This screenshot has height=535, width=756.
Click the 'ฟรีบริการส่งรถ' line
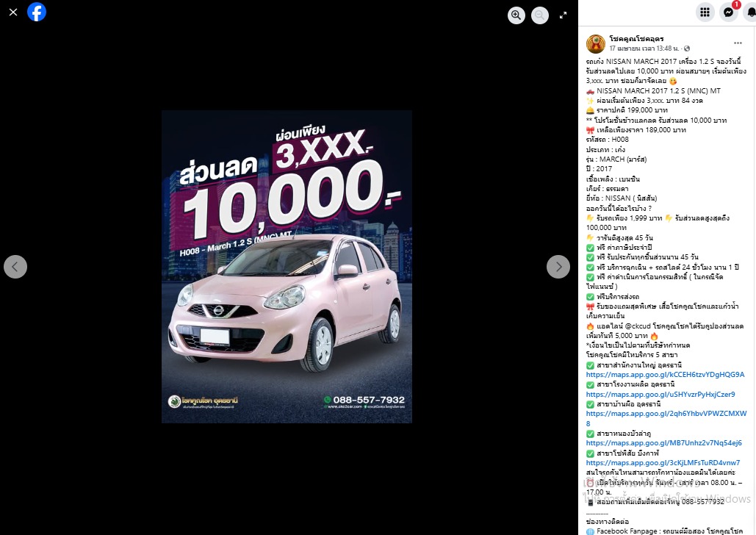point(613,297)
